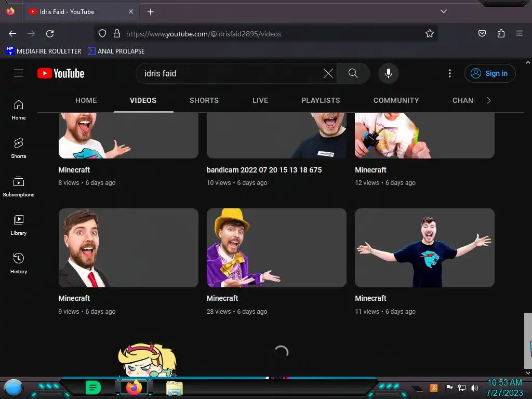Reload the page with the refresh icon
The height and width of the screenshot is (399, 532).
[50, 34]
